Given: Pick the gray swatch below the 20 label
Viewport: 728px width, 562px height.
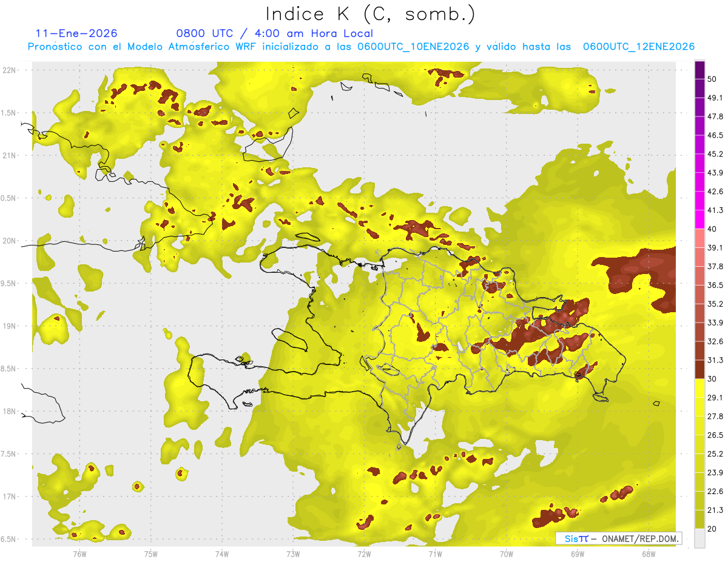Looking at the screenshot, I should point(699,538).
